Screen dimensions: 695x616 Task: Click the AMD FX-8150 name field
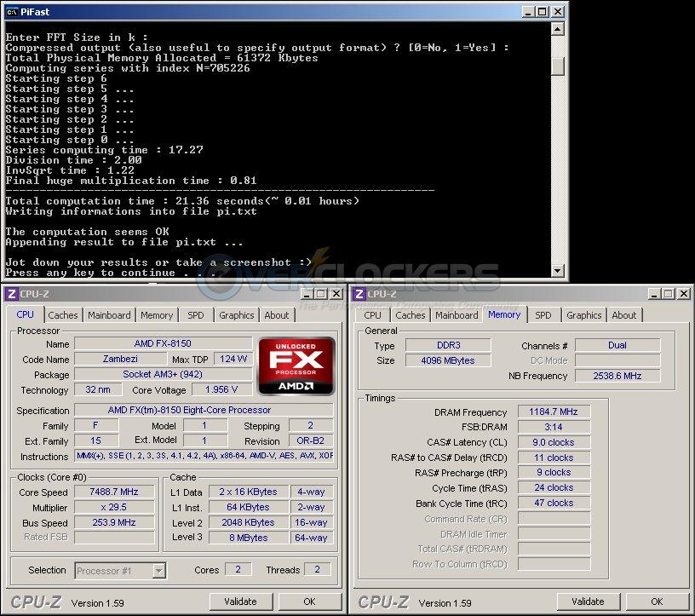click(x=163, y=343)
